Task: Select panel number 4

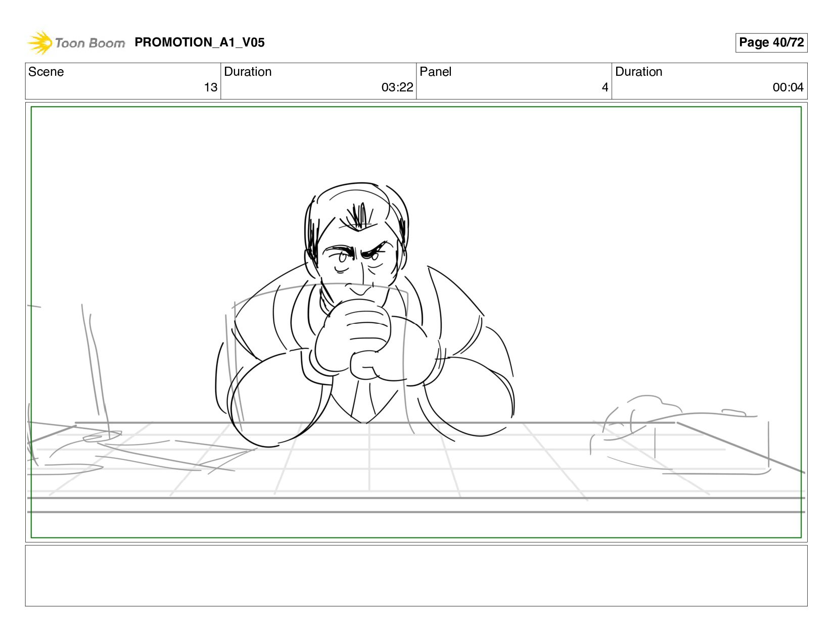Action: [605, 87]
